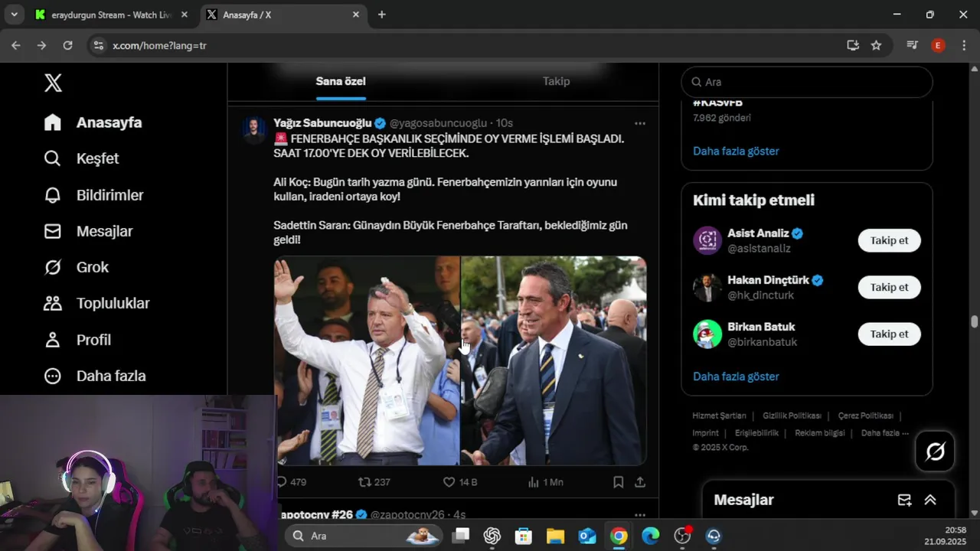Go forward in browser history
This screenshot has height=551, width=980.
[41, 46]
